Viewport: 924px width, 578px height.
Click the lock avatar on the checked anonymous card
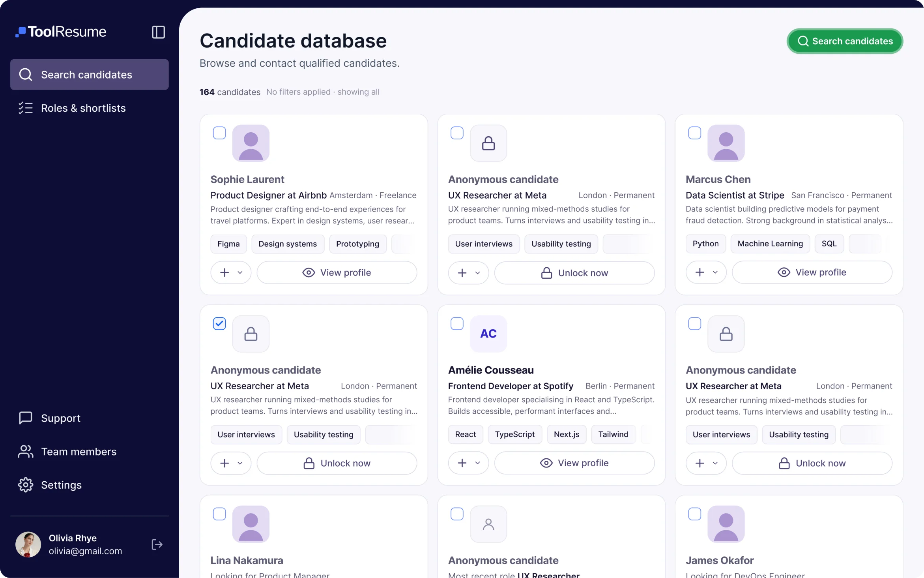(x=251, y=334)
